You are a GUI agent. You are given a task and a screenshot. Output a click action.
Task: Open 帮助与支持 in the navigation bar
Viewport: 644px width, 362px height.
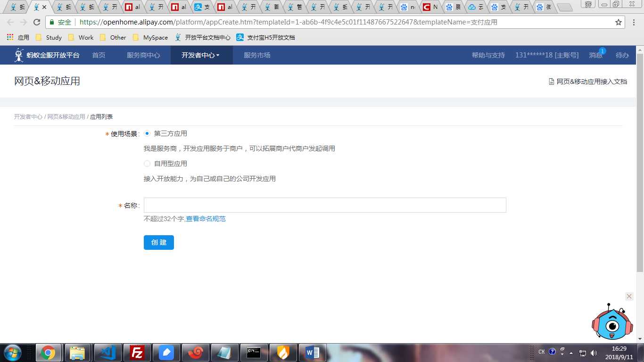point(488,55)
